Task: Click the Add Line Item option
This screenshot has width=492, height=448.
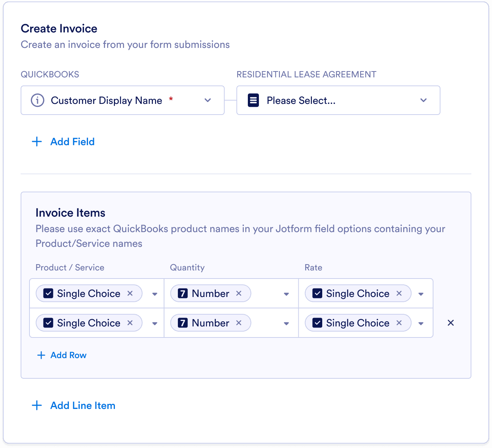Action: pyautogui.click(x=82, y=405)
